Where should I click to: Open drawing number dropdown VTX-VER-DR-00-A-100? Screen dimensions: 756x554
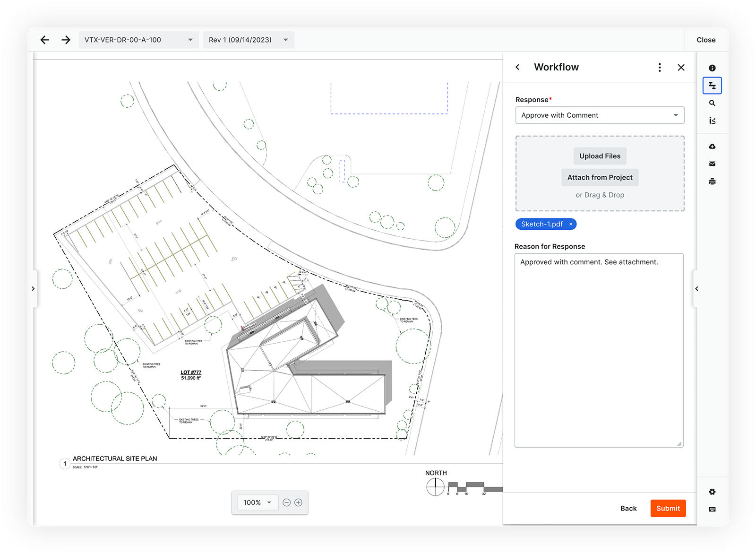pyautogui.click(x=138, y=40)
